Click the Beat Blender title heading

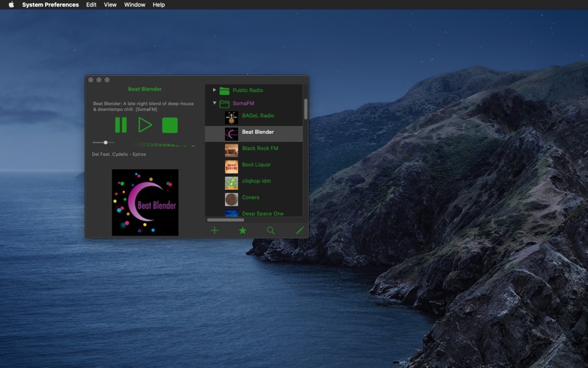coord(145,89)
